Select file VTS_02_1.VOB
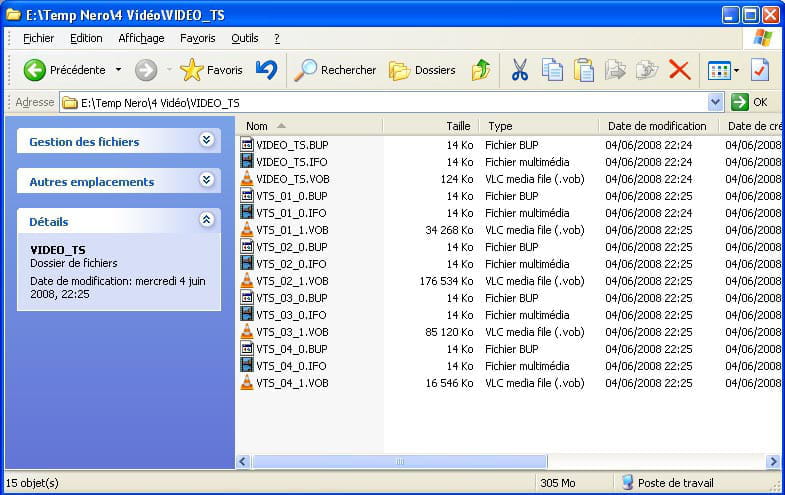The image size is (785, 495). click(x=292, y=281)
